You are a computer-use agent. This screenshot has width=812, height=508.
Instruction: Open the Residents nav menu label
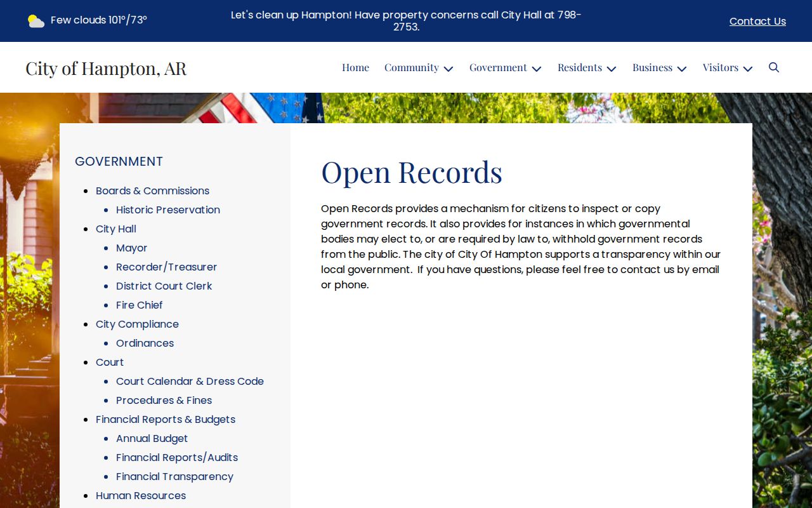[x=580, y=67]
